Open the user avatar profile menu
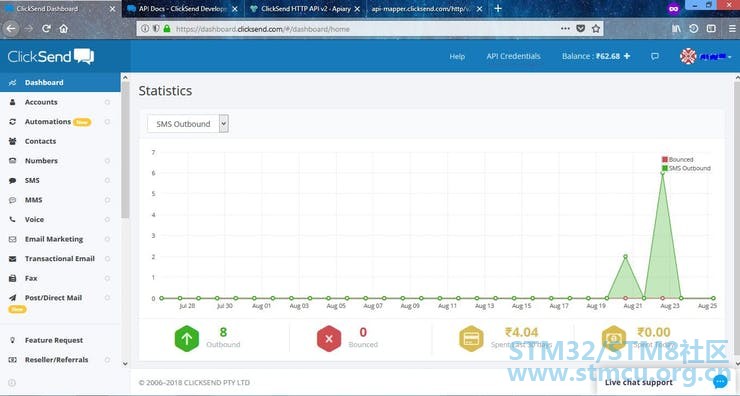The height and width of the screenshot is (396, 740). click(x=688, y=56)
